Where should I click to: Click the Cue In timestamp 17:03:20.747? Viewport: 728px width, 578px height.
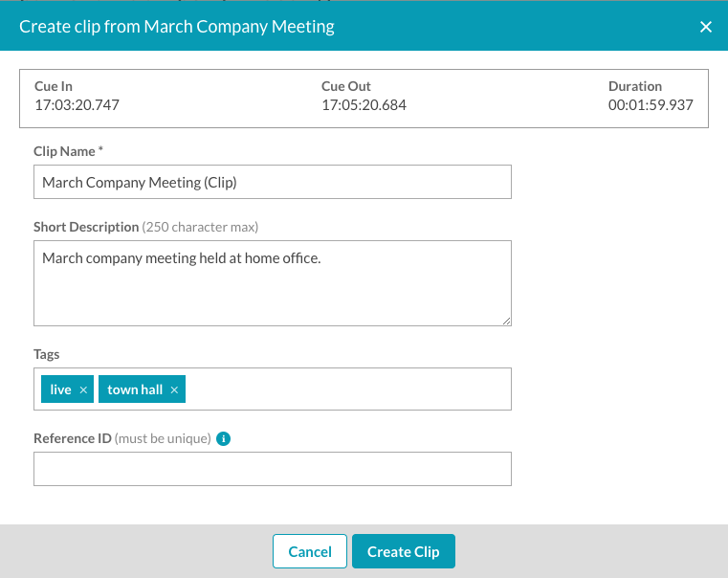point(77,105)
